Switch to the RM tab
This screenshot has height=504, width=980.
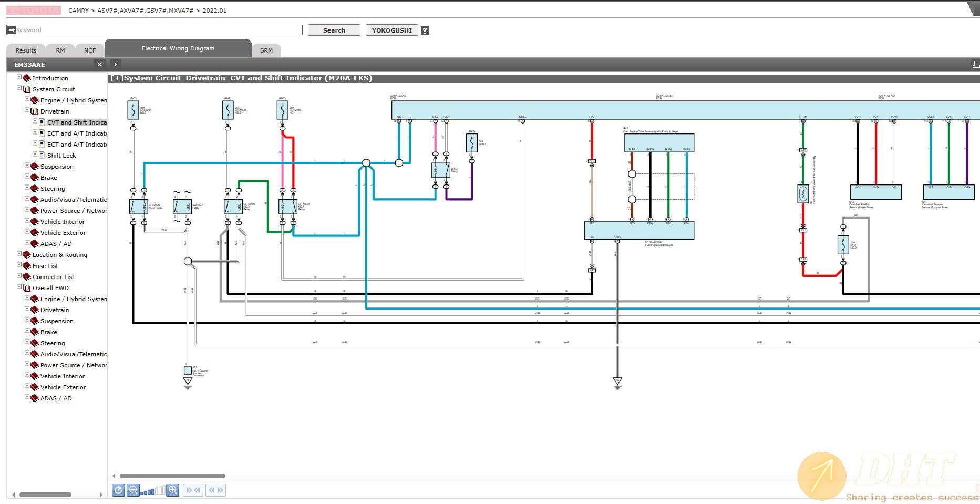point(60,50)
